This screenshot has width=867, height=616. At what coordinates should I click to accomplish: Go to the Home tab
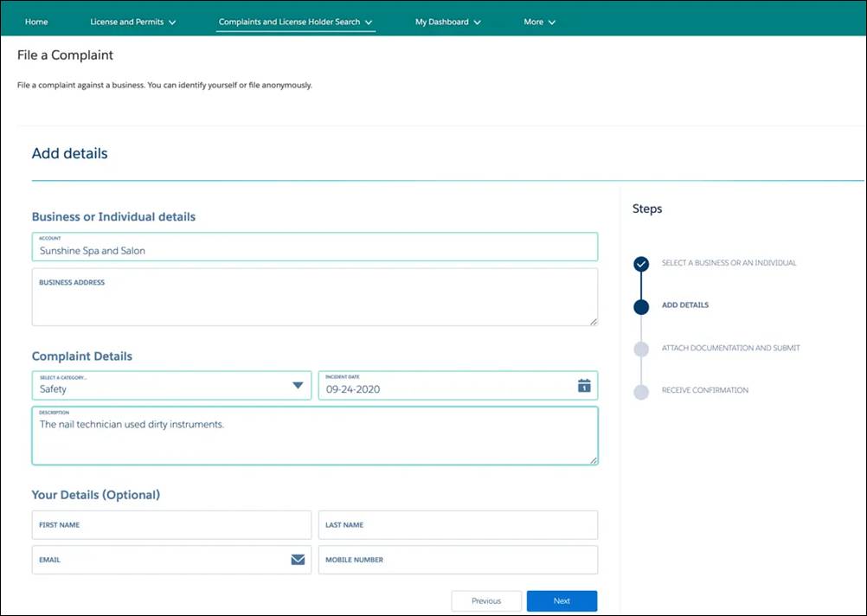pos(36,22)
